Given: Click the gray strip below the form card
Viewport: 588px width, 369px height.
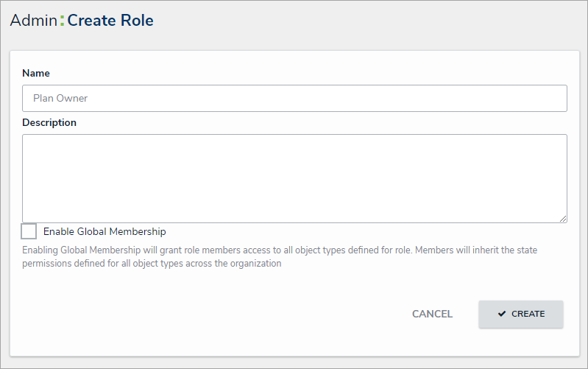Looking at the screenshot, I should click(x=294, y=363).
